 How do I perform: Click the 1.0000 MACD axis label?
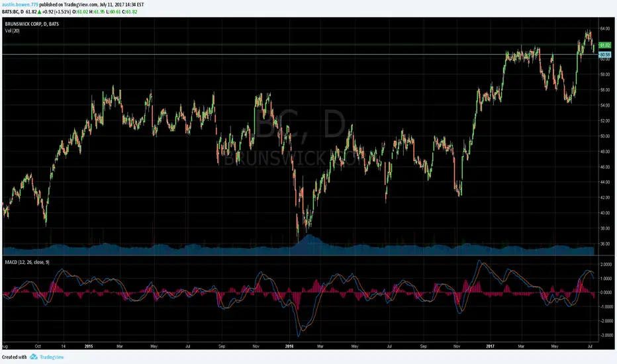(x=606, y=279)
